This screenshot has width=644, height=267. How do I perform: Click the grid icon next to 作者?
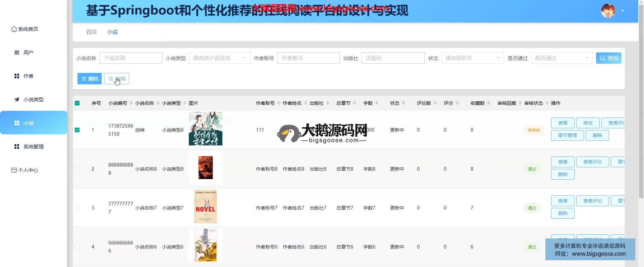(x=16, y=76)
